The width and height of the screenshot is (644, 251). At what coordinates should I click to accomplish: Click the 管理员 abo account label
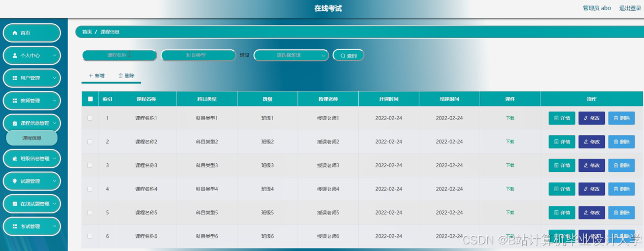pos(597,8)
